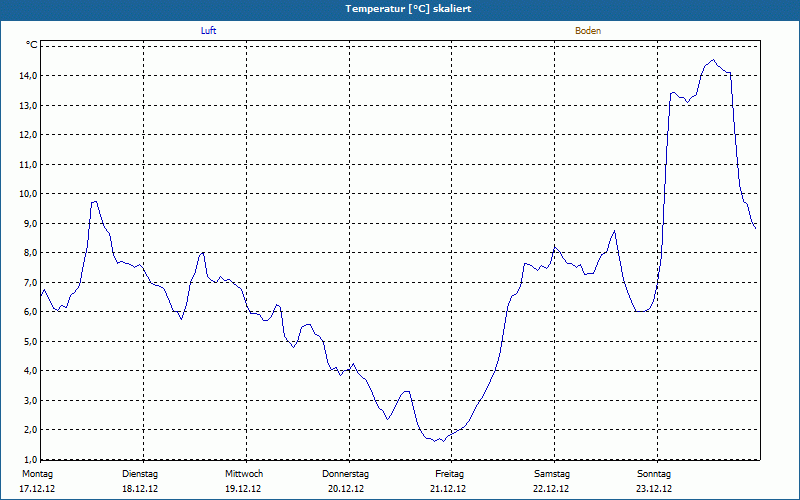Click the '1,0' y-axis value
The width and height of the screenshot is (800, 500).
tap(30, 459)
